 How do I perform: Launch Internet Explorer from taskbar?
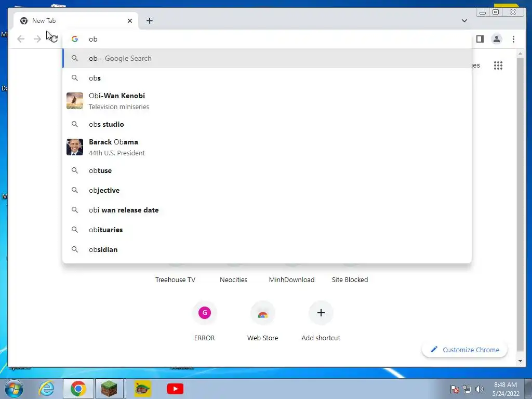(46, 389)
